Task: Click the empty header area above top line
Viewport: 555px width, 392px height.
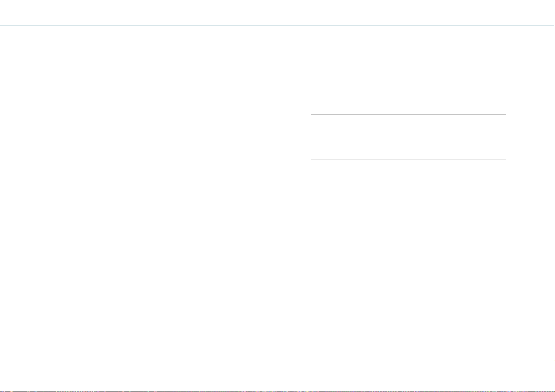Action: (278, 13)
